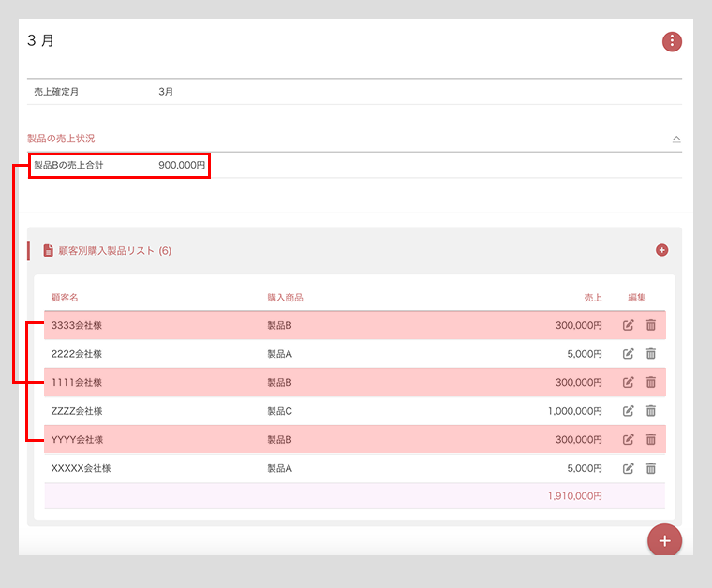Edit the YYYY会社様 row
The height and width of the screenshot is (588, 712).
click(x=629, y=439)
